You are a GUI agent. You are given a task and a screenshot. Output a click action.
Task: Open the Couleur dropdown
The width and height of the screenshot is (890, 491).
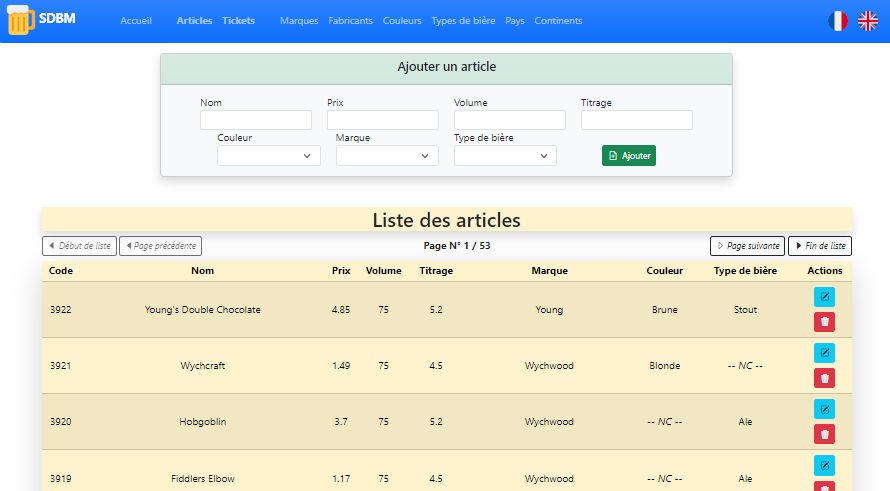(268, 156)
